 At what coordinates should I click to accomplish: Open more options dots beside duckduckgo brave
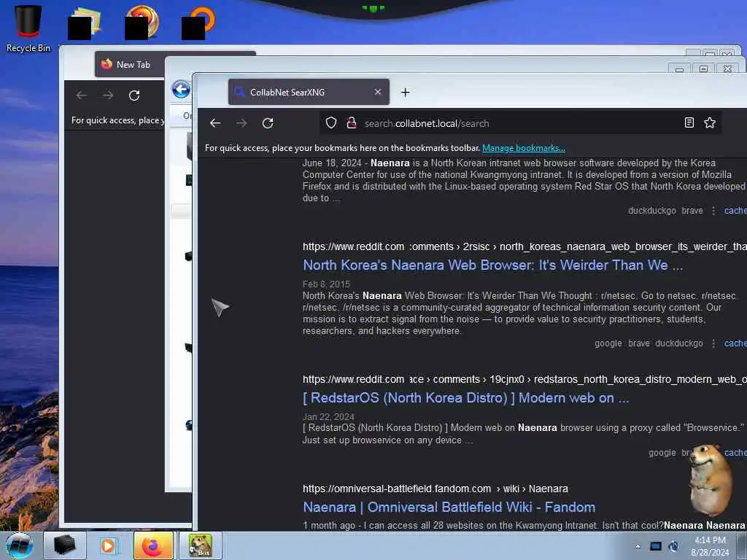coord(713,211)
